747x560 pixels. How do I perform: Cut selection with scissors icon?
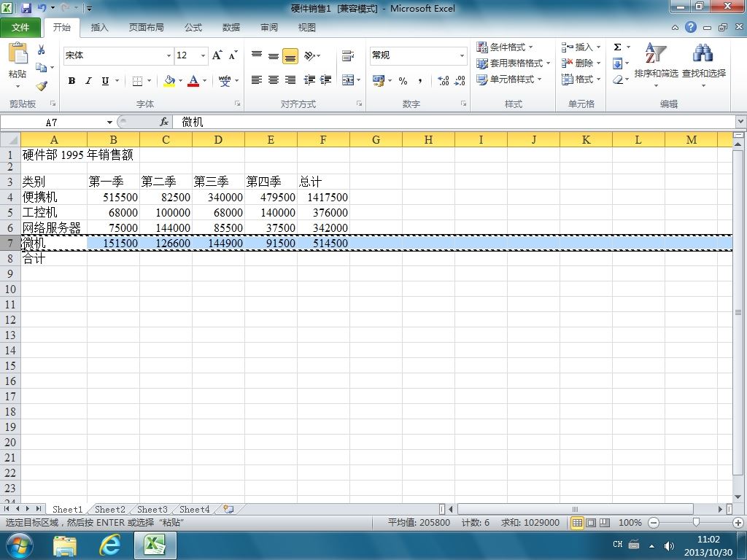[x=42, y=50]
